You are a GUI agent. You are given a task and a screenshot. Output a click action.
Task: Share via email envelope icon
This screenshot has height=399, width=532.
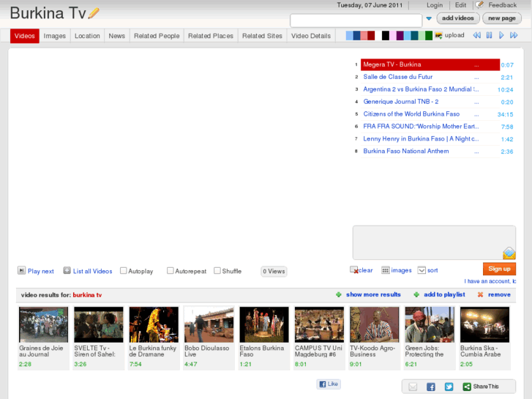(413, 387)
